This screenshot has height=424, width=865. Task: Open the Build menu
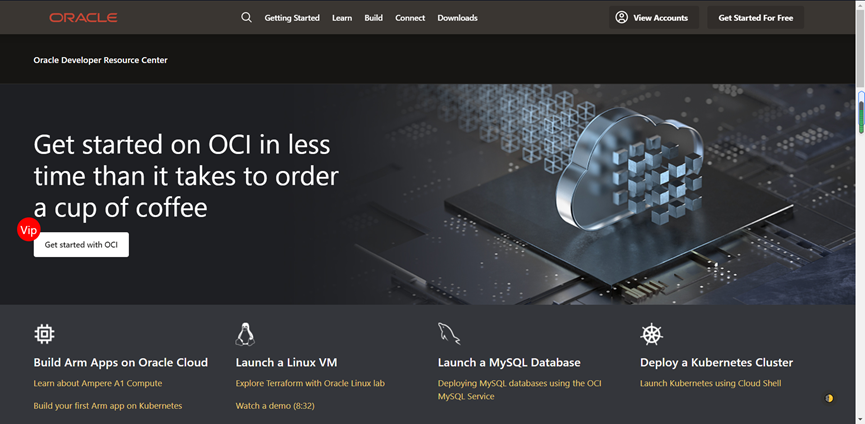(x=373, y=18)
